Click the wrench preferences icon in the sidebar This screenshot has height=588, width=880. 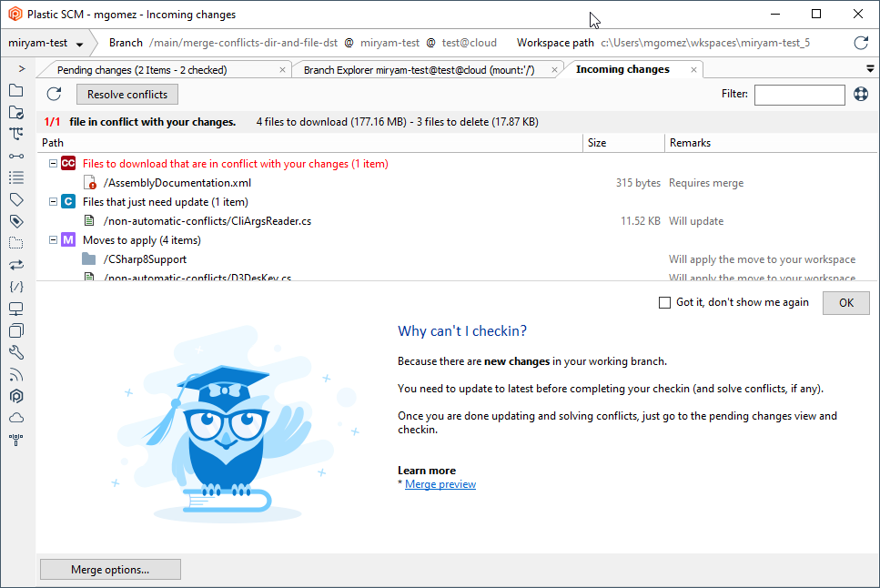15,352
